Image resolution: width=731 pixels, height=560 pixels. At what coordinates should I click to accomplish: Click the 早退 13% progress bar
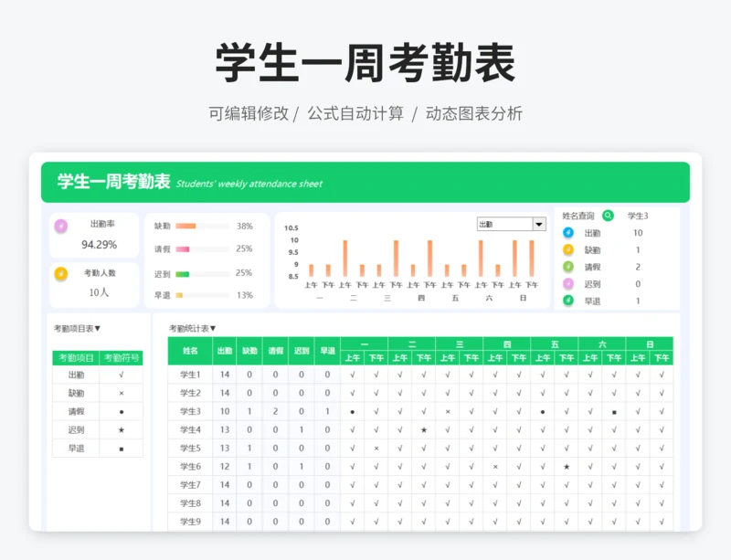tap(202, 295)
